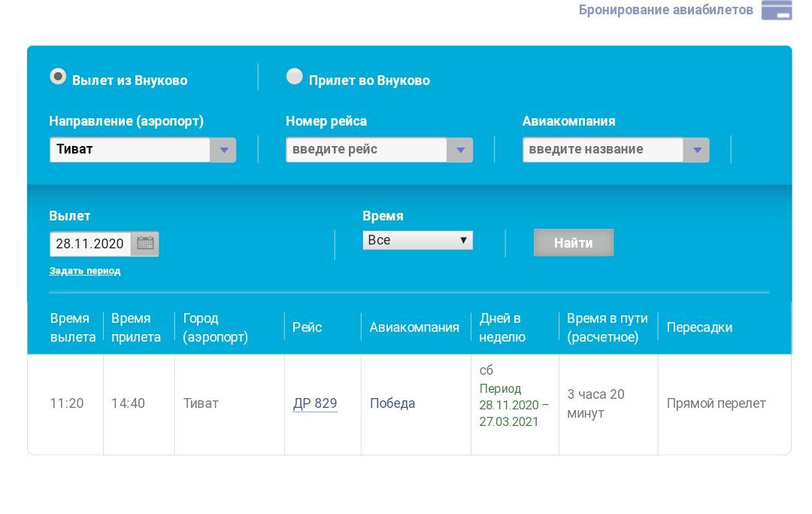Image resolution: width=812 pixels, height=514 pixels.
Task: Expand the Направление (аэропорт) dropdown arrow
Action: point(223,150)
